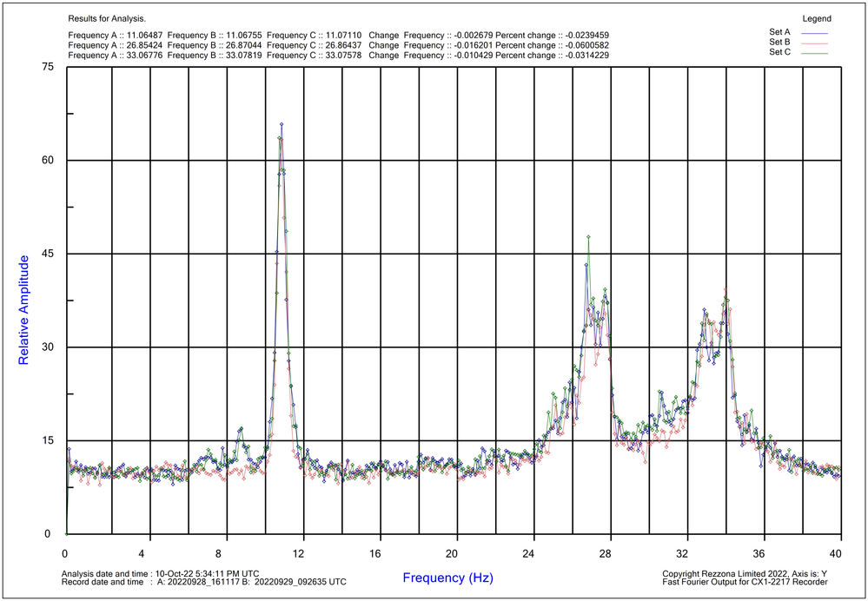This screenshot has height=601, width=868.
Task: Select record B timestamp 20220929_092635
Action: point(289,582)
